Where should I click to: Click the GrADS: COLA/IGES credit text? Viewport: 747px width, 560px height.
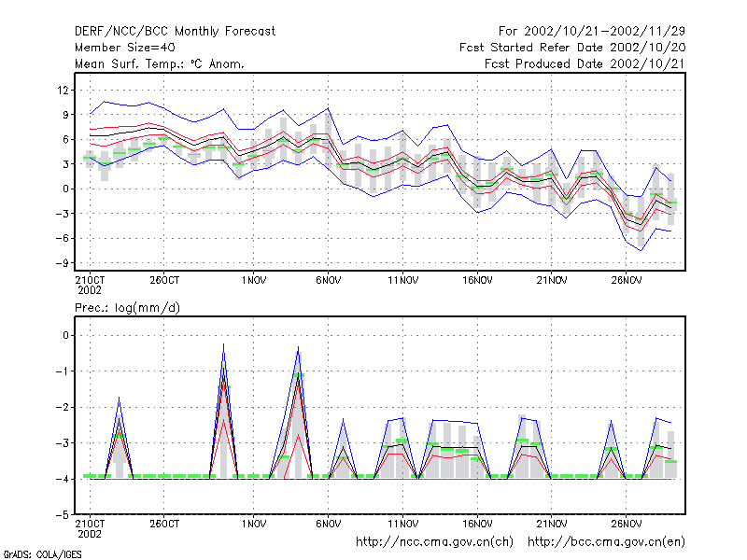42,554
